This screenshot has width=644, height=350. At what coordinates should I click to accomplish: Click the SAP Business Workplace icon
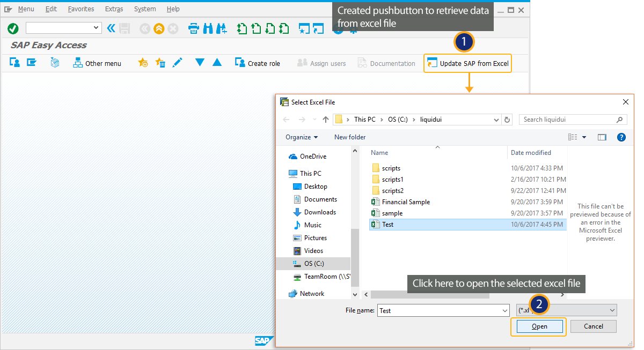tap(55, 63)
